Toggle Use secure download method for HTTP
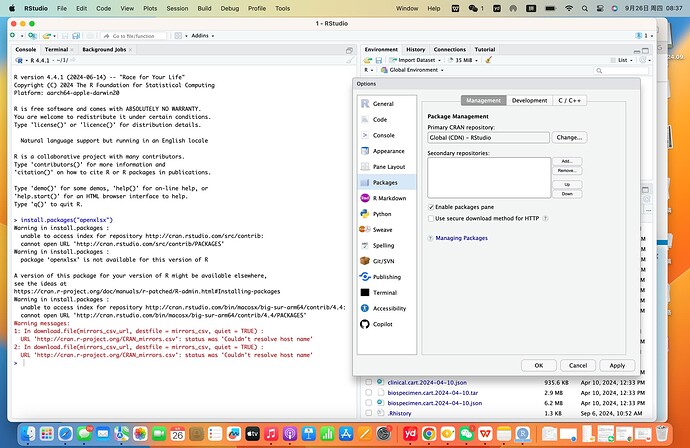This screenshot has height=448, width=690. [x=431, y=218]
